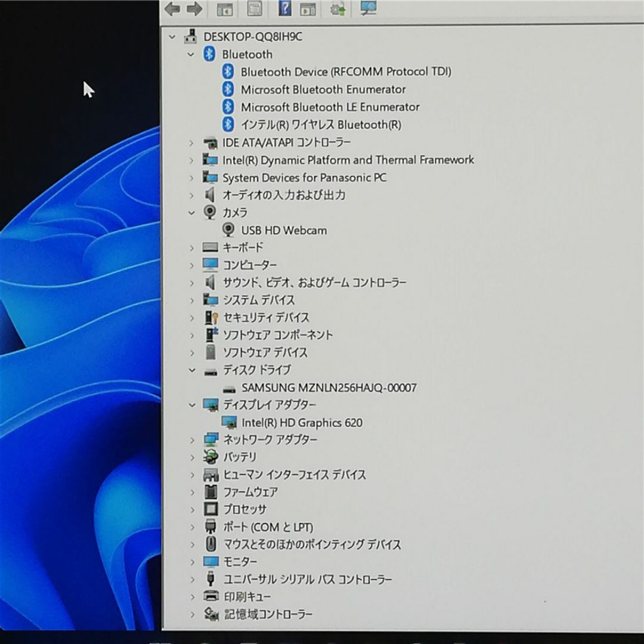Expand the コンピューター category
Image resolution: width=644 pixels, height=644 pixels.
coord(191,265)
